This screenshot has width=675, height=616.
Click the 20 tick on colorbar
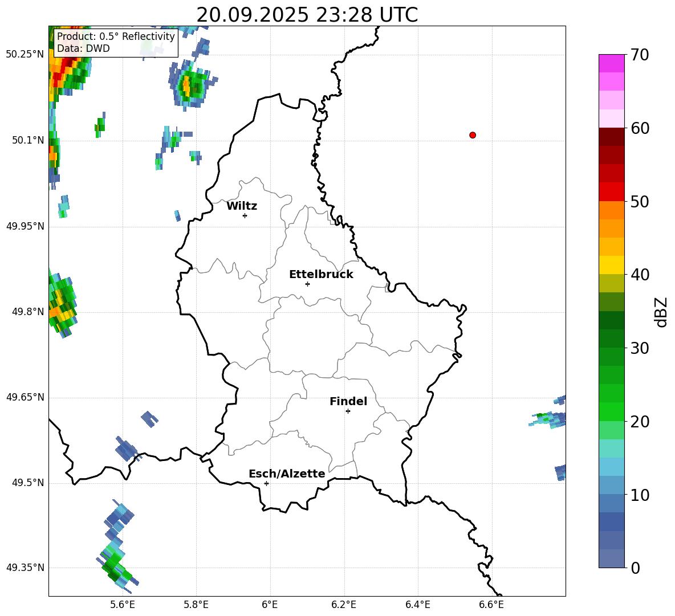(639, 422)
